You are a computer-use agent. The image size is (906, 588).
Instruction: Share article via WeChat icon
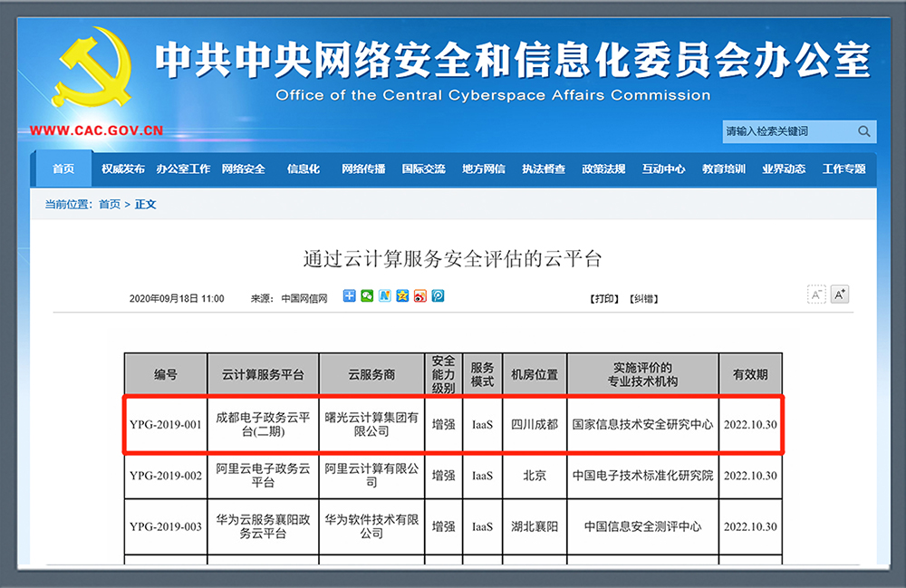[367, 296]
